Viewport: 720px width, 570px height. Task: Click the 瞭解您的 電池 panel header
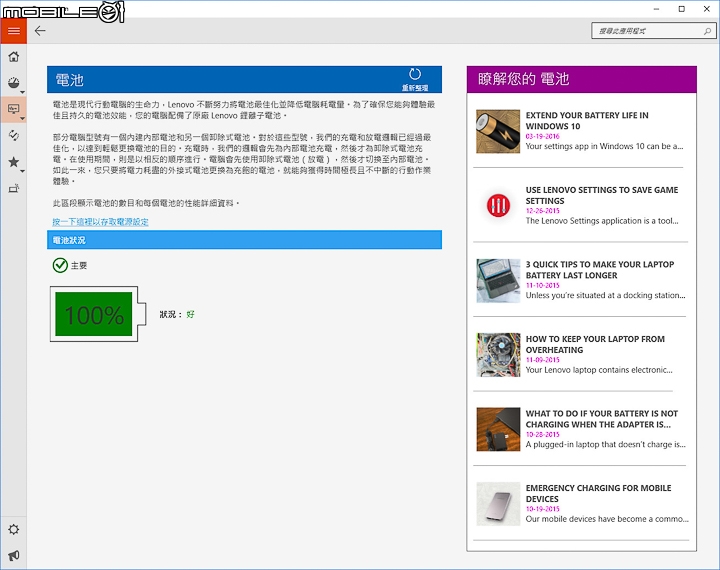581,79
